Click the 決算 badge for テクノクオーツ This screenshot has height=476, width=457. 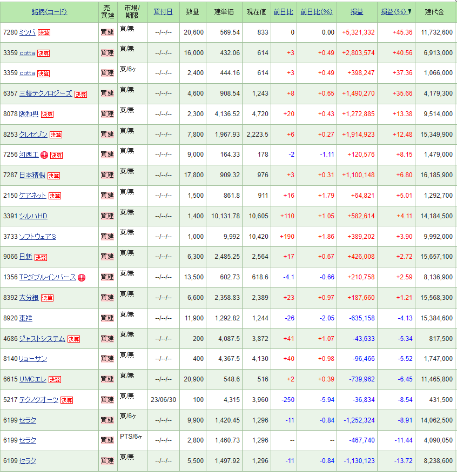pos(67,400)
